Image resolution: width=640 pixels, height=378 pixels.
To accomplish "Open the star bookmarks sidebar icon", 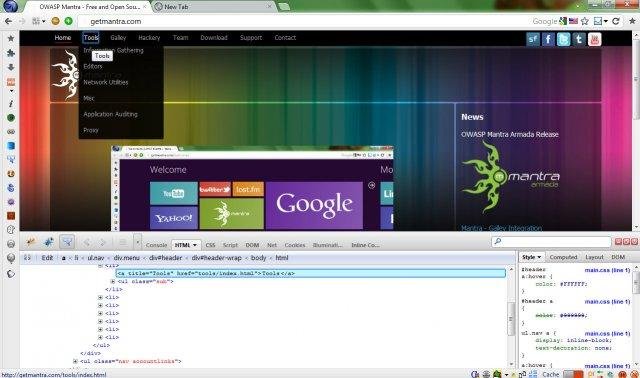I will click(x=11, y=38).
